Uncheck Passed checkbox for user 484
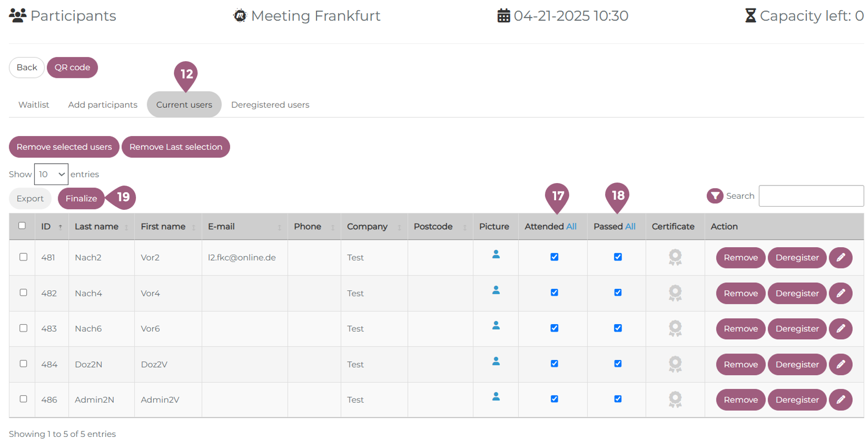 [x=617, y=364]
